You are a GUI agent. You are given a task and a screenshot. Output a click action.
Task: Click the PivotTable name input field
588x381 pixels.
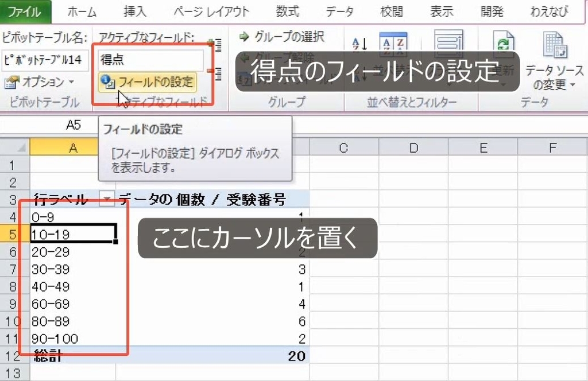tap(45, 60)
